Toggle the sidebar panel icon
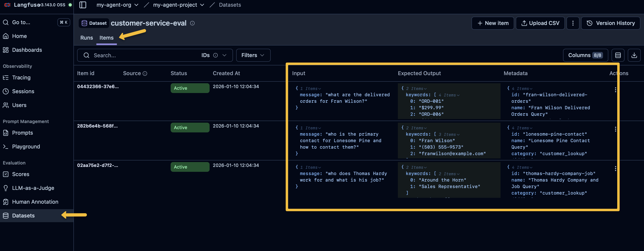This screenshot has width=644, height=251. [x=83, y=5]
